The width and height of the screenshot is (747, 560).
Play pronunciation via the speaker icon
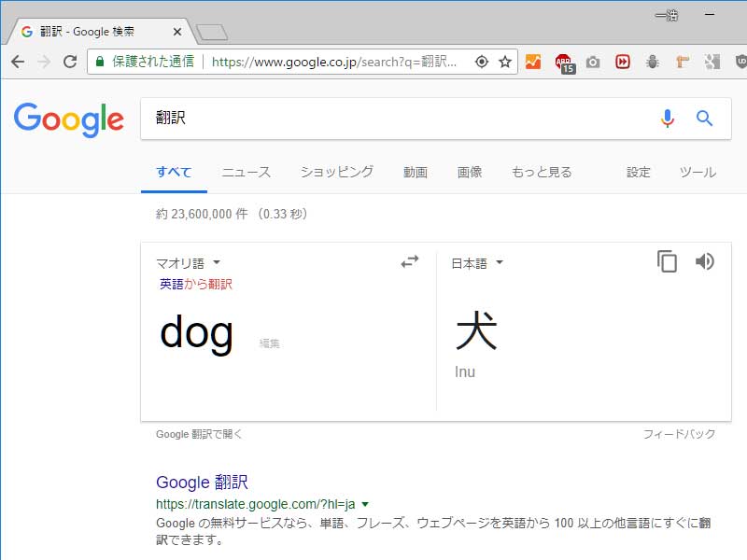[x=703, y=262]
